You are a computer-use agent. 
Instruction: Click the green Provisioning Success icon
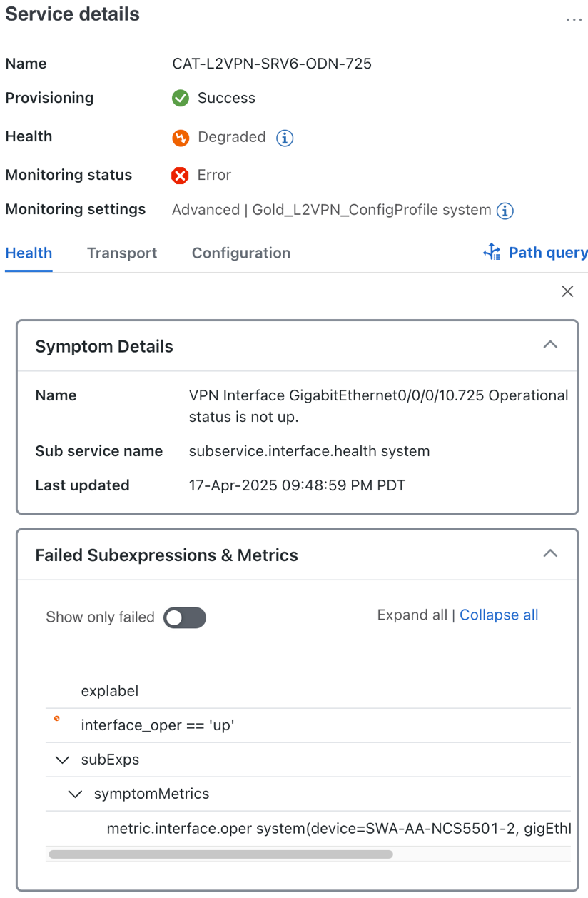click(x=181, y=99)
